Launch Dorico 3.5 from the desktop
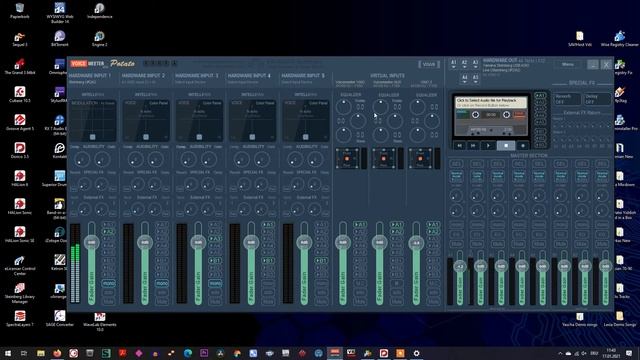The height and width of the screenshot is (360, 640). click(20, 151)
